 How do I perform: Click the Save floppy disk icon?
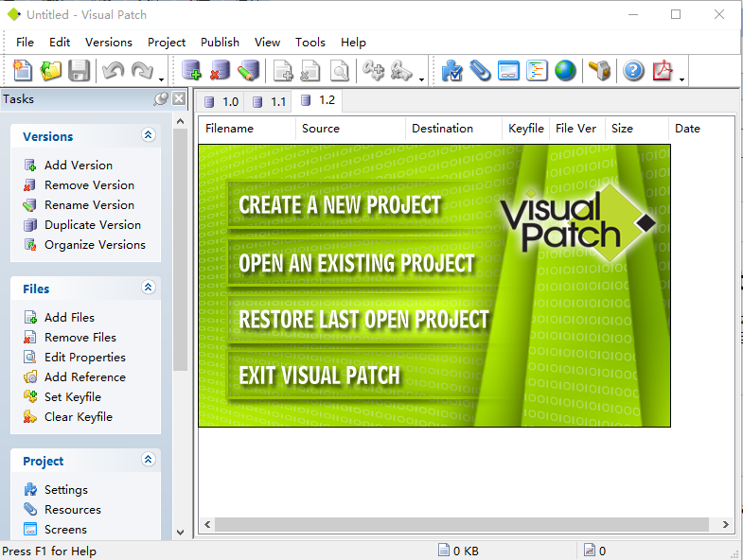(79, 71)
